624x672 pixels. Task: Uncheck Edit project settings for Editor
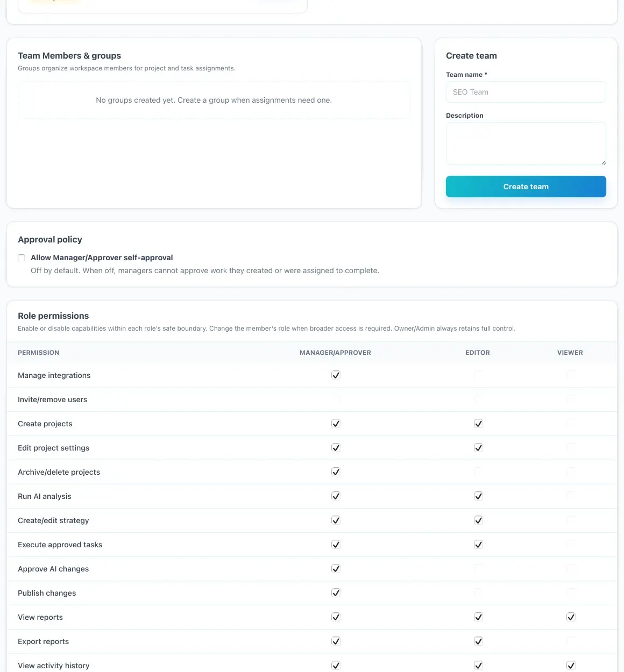(x=478, y=448)
